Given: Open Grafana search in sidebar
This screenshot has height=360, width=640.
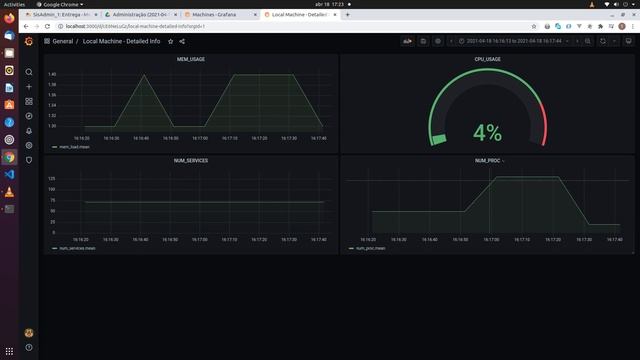Looking at the screenshot, I should 29,72.
